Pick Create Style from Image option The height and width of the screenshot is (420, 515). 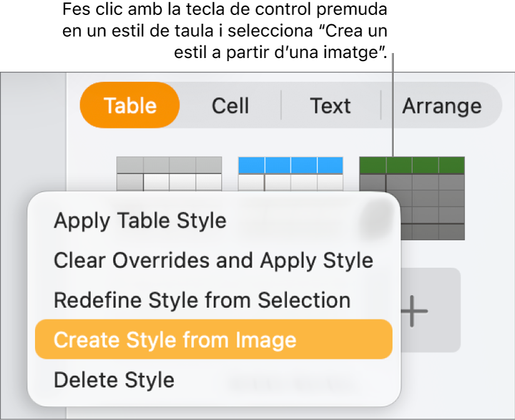pyautogui.click(x=175, y=340)
